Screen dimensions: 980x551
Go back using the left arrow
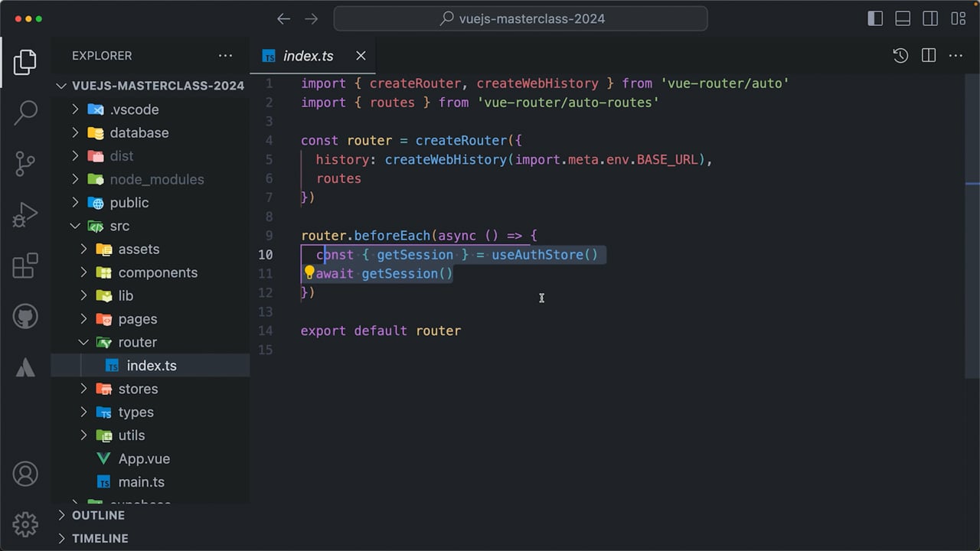[x=283, y=19]
